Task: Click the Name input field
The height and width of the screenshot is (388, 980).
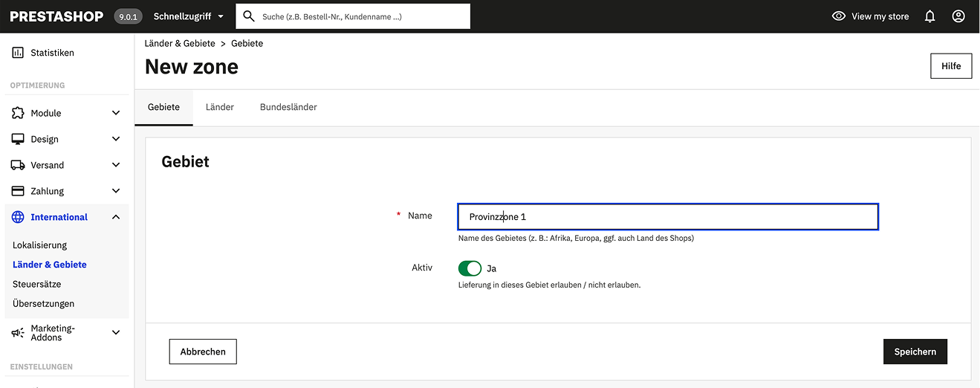Action: point(668,217)
